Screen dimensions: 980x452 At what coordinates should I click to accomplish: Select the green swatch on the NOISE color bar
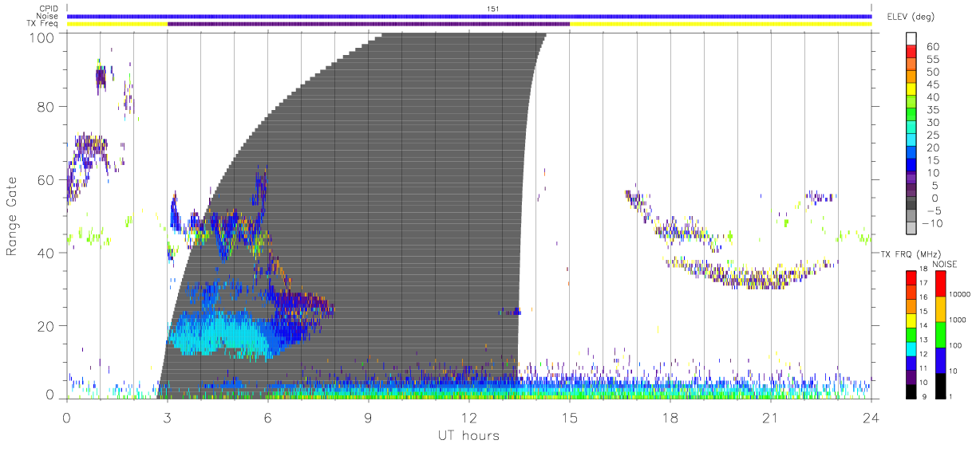click(940, 334)
